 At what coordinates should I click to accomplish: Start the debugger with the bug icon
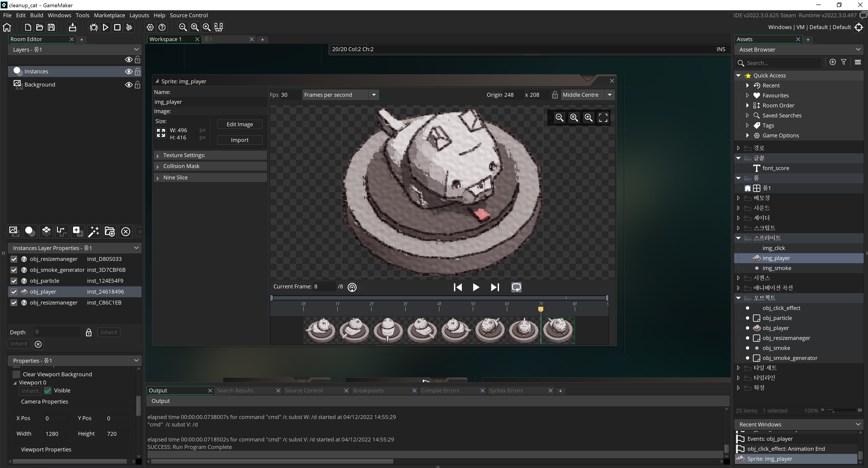coord(94,27)
